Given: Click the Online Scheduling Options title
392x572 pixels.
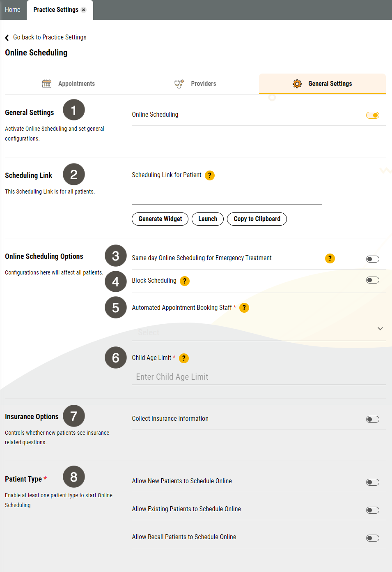Looking at the screenshot, I should (x=44, y=256).
